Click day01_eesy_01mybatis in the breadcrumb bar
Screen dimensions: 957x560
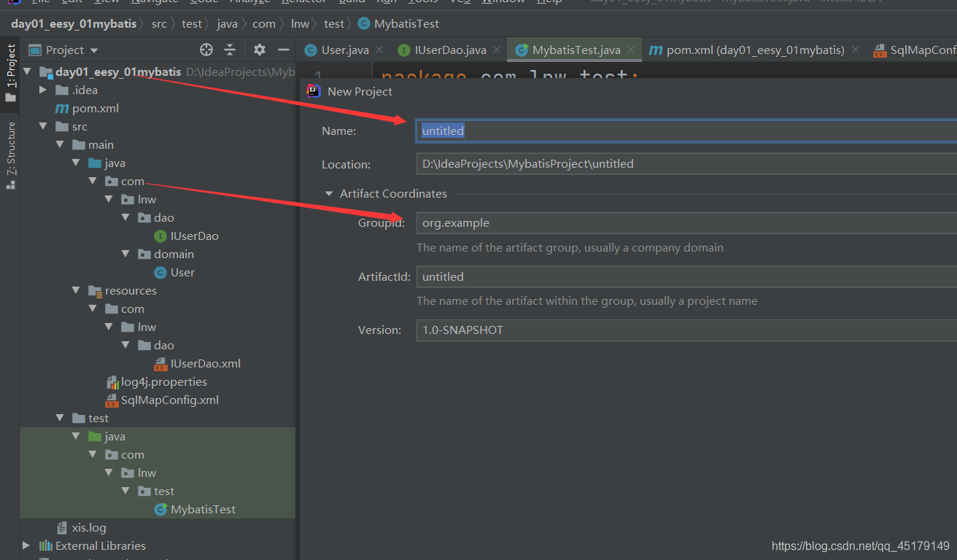pyautogui.click(x=74, y=23)
